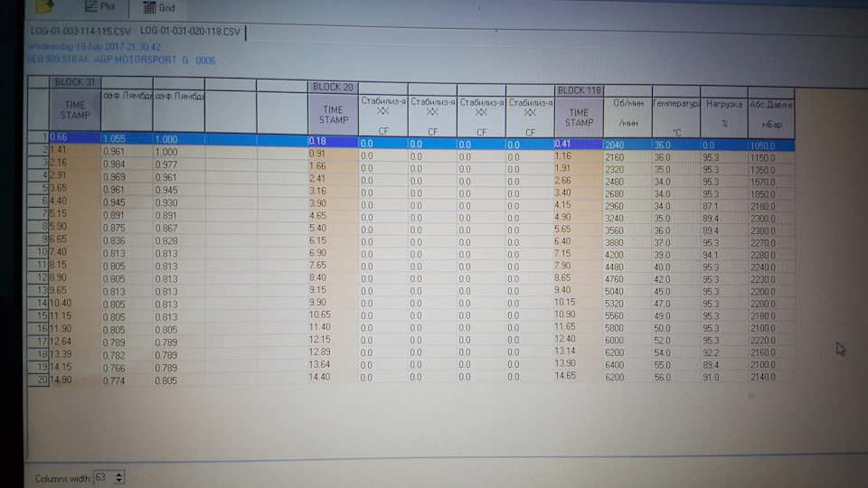The width and height of the screenshot is (868, 488).
Task: Click the 0.66 time stamp in BLOCK 31
Action: (75, 137)
